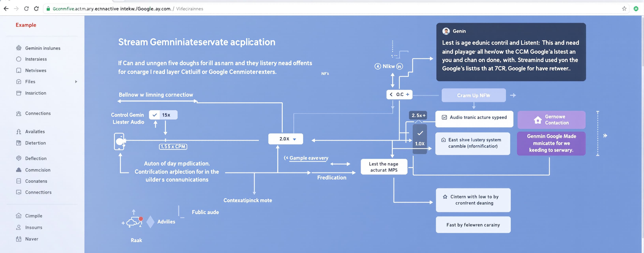Select the Insteraiess circle icon
The width and height of the screenshot is (644, 253).
click(x=19, y=59)
